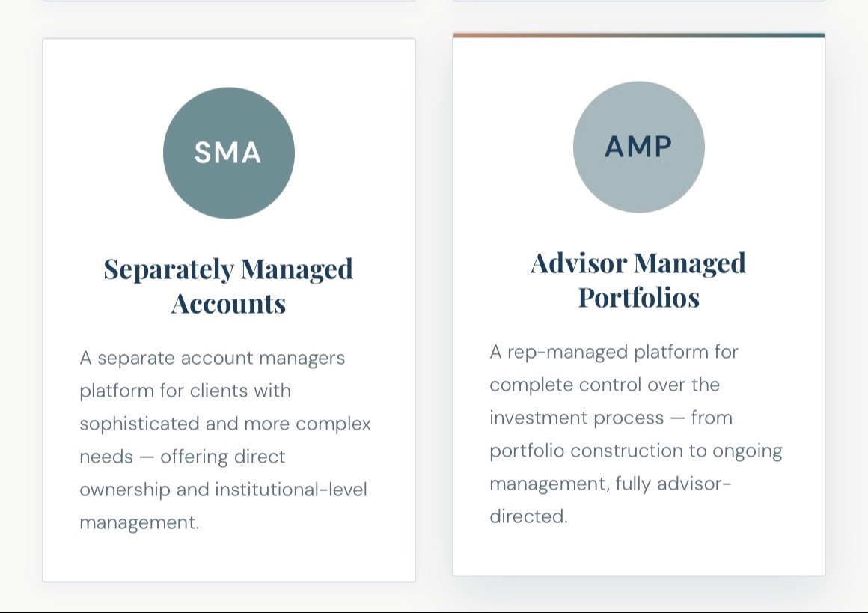Viewport: 868px width, 613px height.
Task: Click the text "A rep-managed platform for"
Action: click(x=614, y=352)
